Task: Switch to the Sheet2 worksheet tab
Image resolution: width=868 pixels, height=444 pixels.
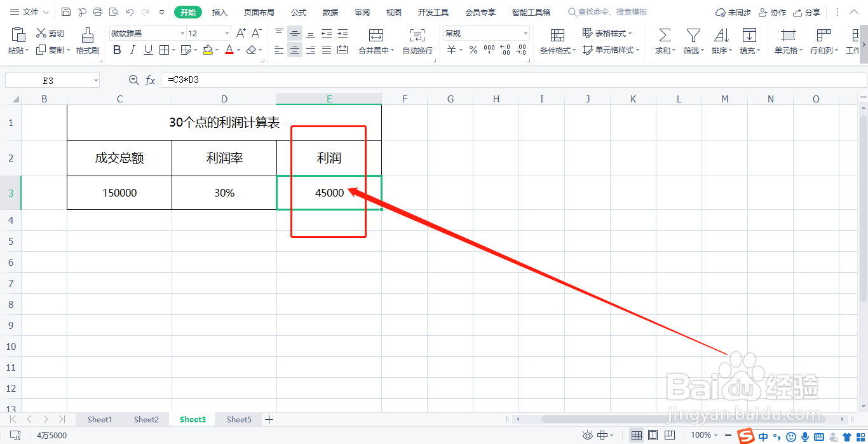Action: [x=146, y=419]
